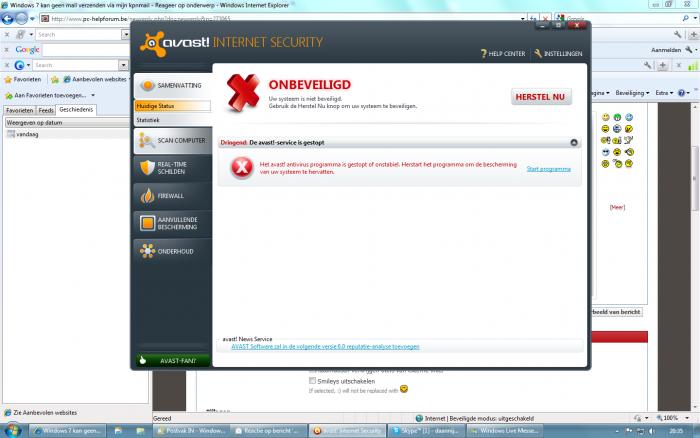The width and height of the screenshot is (700, 438).
Task: Insert the green smiley on the forum page
Action: click(617, 117)
